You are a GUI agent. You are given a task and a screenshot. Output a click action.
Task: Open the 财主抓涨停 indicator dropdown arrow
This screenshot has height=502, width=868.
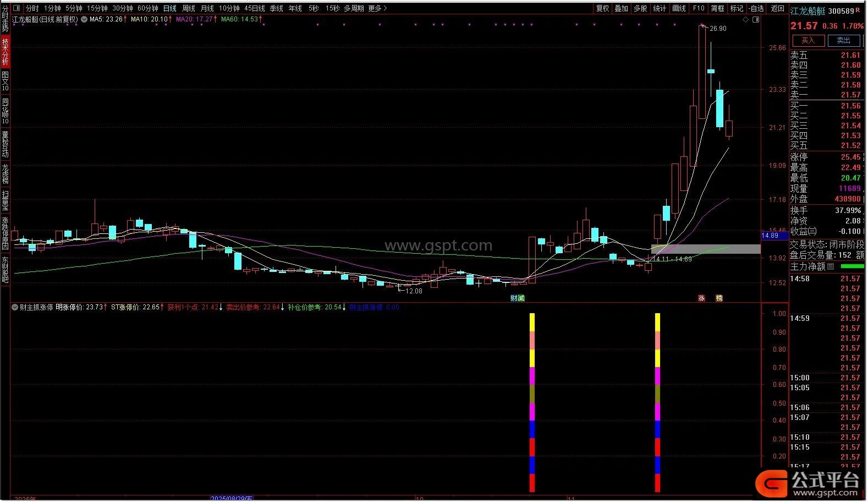15,308
